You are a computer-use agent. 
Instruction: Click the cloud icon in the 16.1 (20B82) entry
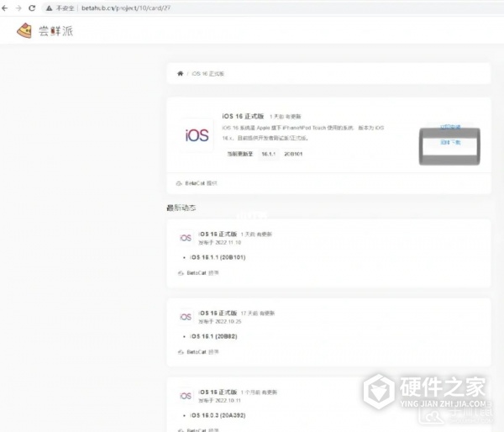181,352
